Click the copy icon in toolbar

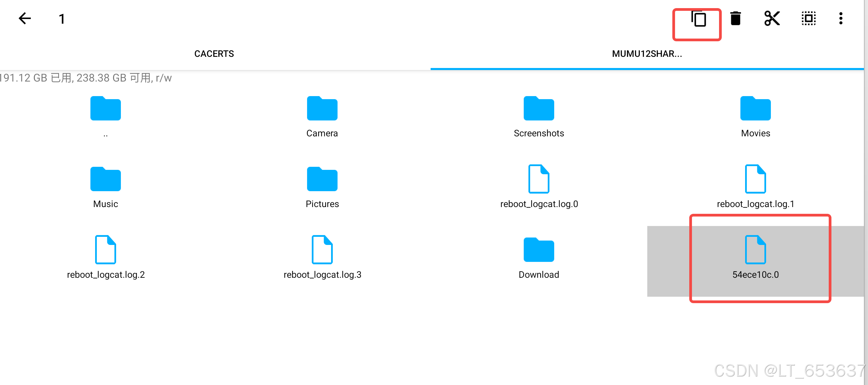pyautogui.click(x=699, y=19)
